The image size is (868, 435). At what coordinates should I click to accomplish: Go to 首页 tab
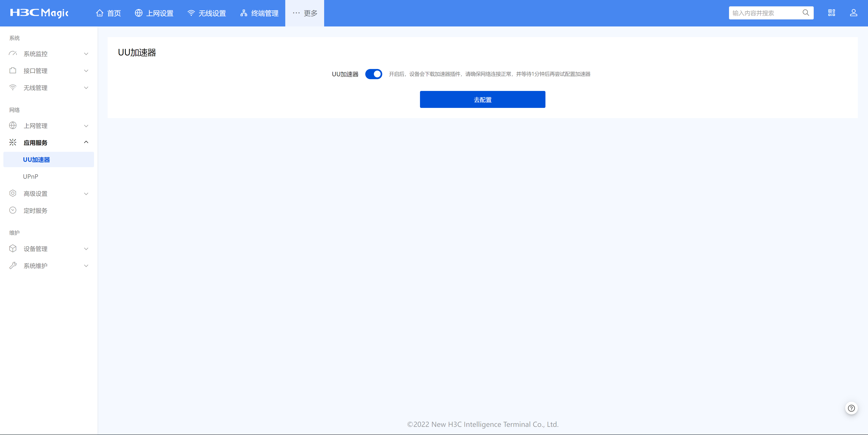click(x=108, y=13)
